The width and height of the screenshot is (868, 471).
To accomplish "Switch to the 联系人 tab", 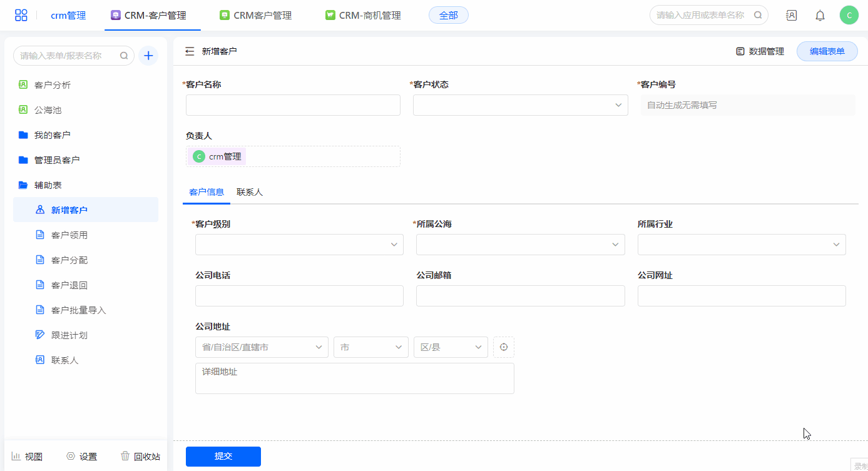I will (x=250, y=192).
